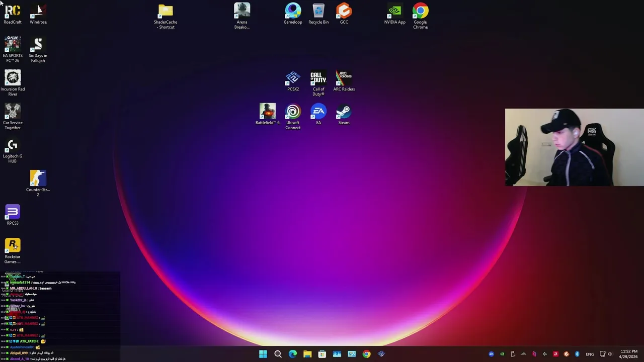Select the Ubisoft Connect desktop icon
This screenshot has width=644, height=362.
[x=293, y=117]
